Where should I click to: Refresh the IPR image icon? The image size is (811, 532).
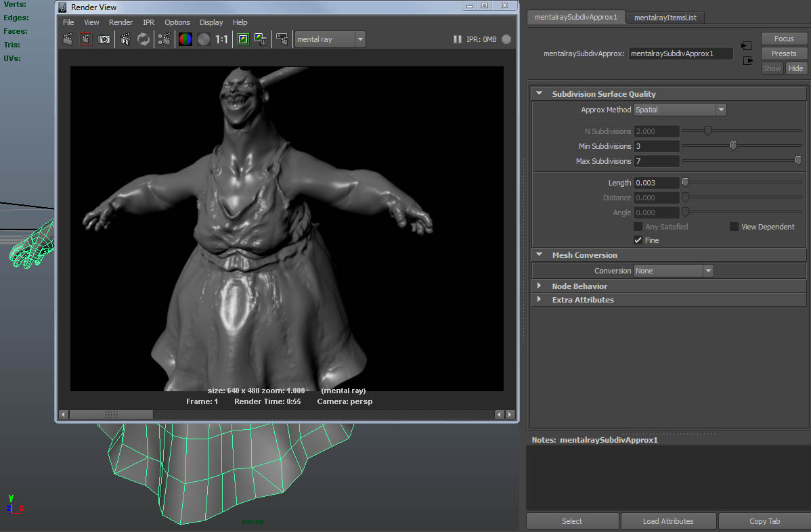click(144, 39)
